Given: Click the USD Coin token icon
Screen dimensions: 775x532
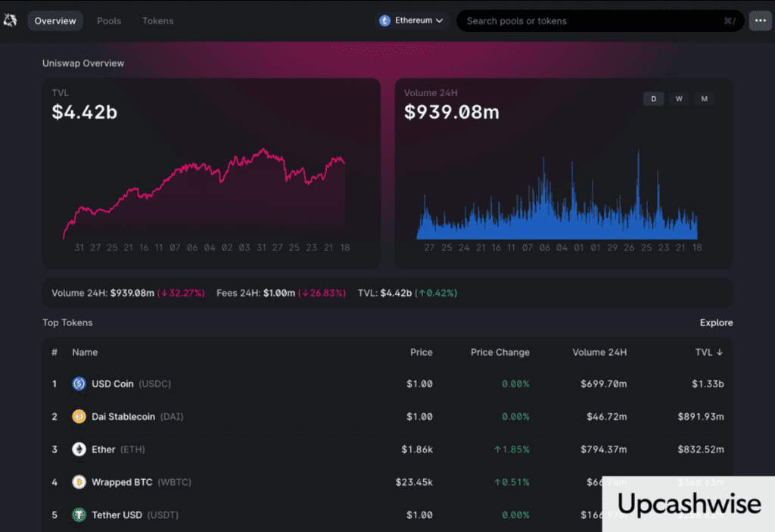Looking at the screenshot, I should [x=79, y=384].
